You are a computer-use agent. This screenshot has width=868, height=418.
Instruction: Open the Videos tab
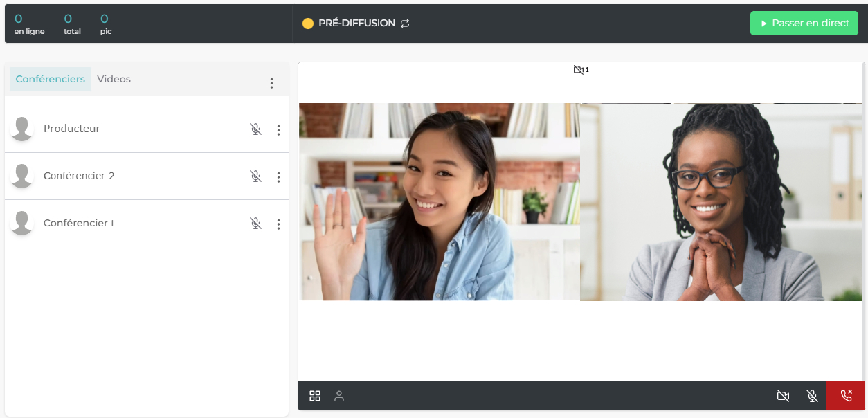point(114,79)
